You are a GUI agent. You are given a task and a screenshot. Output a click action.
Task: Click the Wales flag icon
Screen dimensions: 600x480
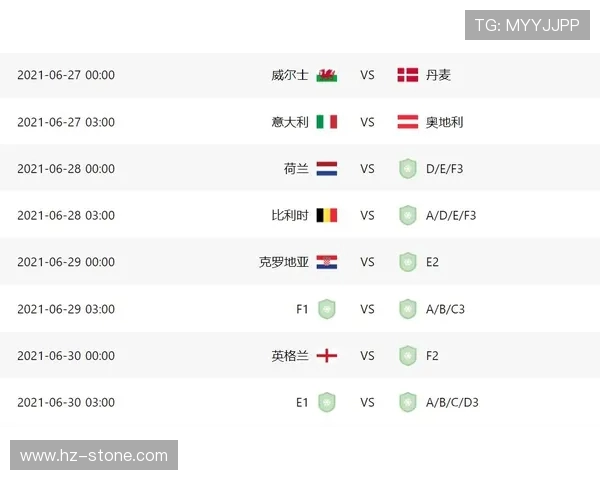pyautogui.click(x=327, y=75)
